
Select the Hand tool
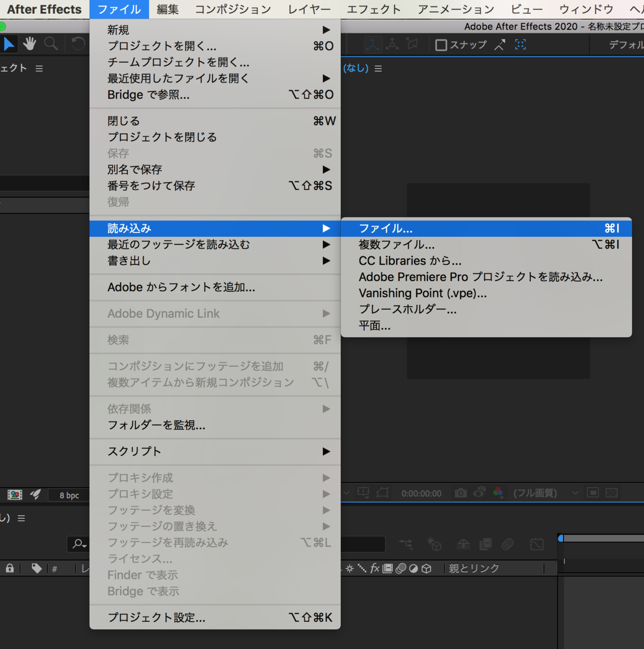point(30,44)
